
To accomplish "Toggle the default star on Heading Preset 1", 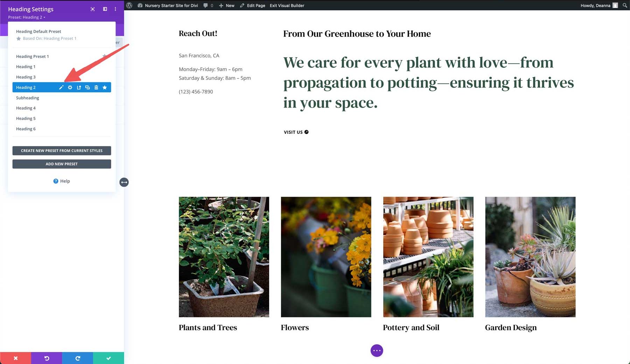I will click(104, 56).
